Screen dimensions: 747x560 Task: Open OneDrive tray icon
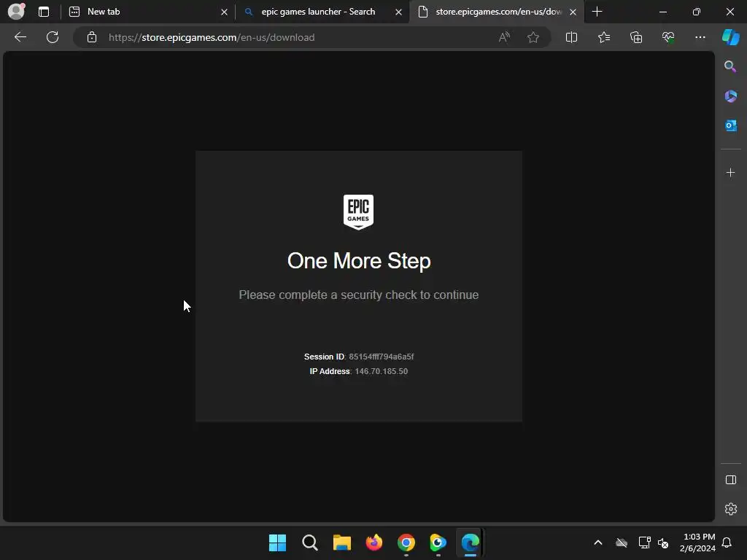[x=622, y=542]
